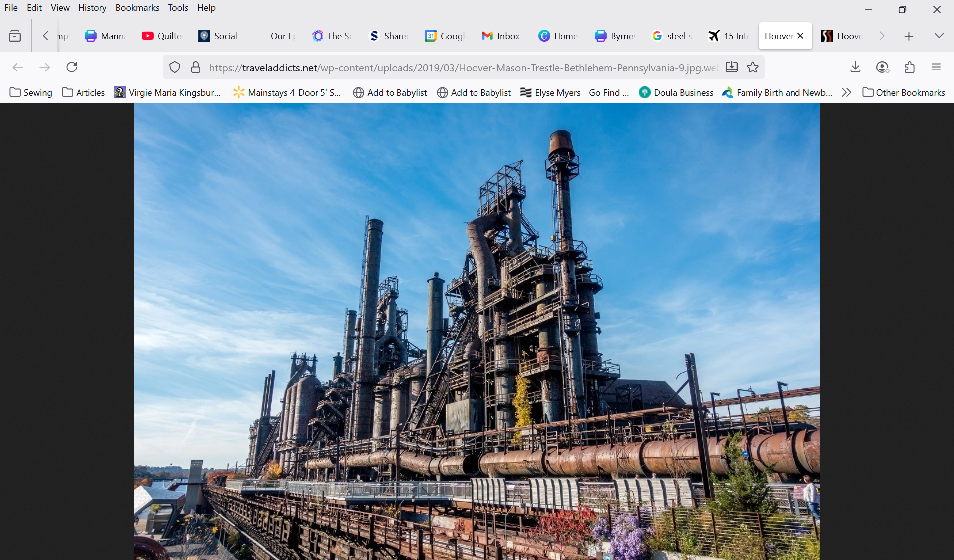Open the Doula Business bookmark
954x560 pixels.
coord(676,92)
